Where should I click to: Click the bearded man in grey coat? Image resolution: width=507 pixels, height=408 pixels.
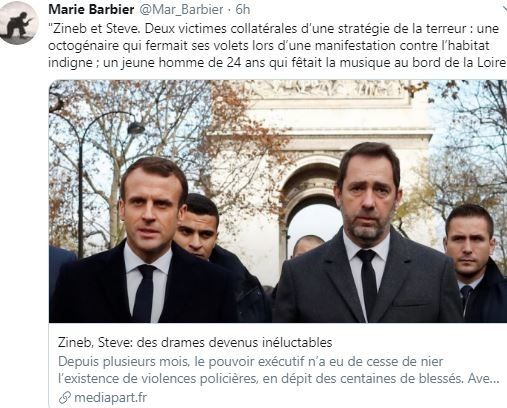(x=367, y=233)
